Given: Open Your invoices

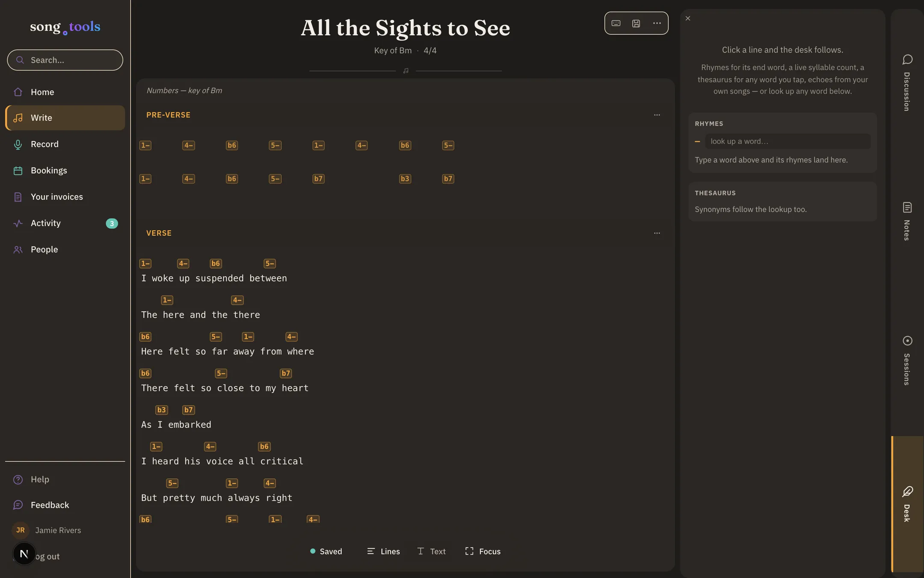Looking at the screenshot, I should point(65,197).
